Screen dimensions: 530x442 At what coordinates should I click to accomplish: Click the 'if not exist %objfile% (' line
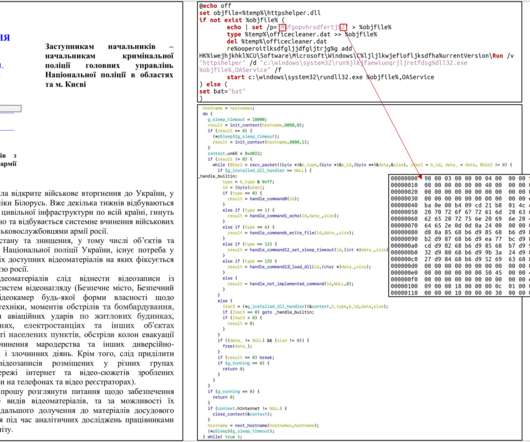pos(241,20)
